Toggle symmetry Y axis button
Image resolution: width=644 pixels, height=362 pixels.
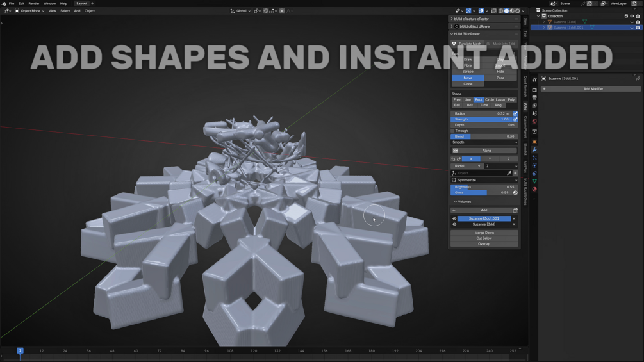coord(490,160)
